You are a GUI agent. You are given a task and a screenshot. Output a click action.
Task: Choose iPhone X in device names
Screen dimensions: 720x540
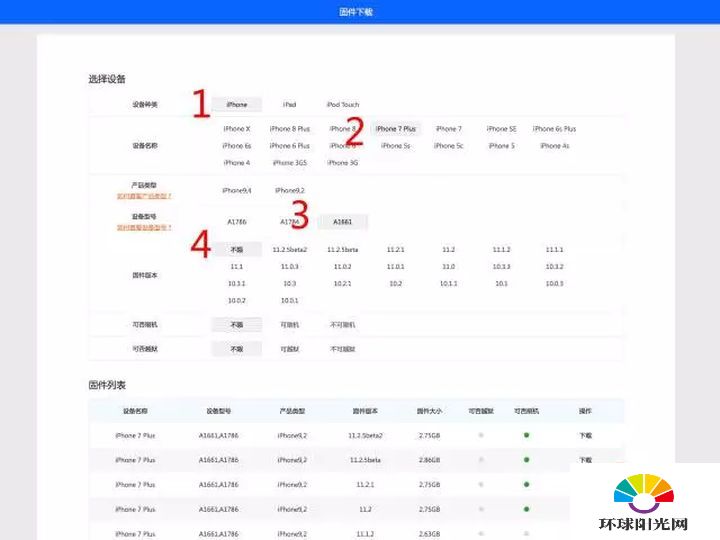point(236,129)
